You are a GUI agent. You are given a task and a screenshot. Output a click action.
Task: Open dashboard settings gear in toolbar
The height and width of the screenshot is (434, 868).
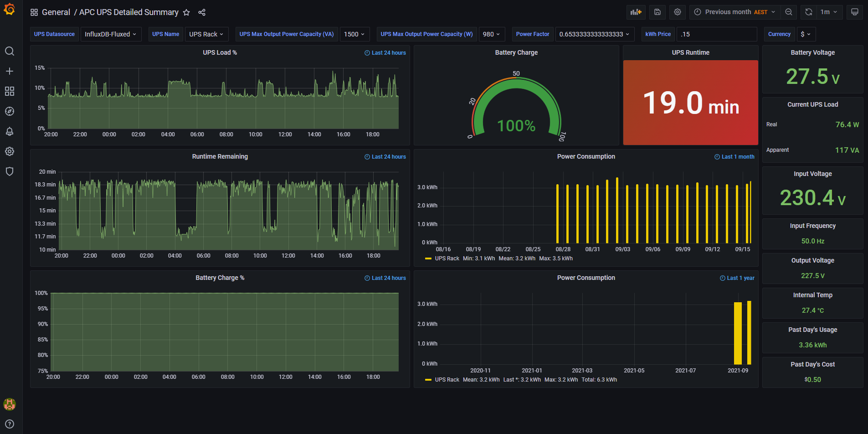tap(678, 12)
